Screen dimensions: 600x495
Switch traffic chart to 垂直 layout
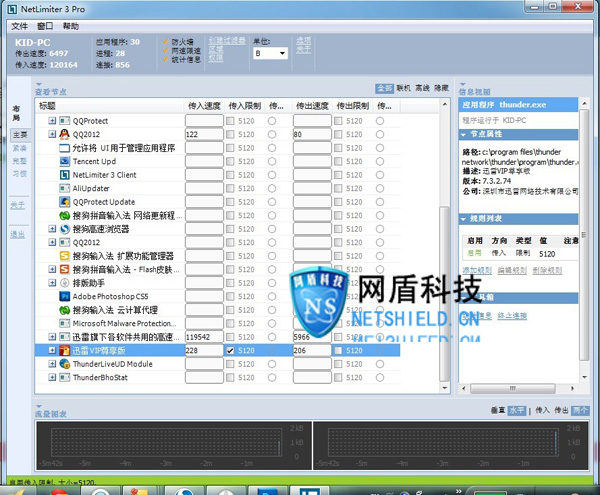498,410
